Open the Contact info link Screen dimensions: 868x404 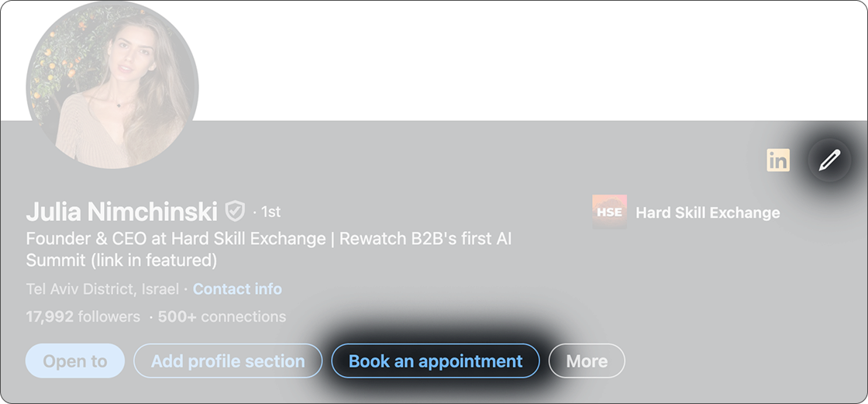pos(237,289)
